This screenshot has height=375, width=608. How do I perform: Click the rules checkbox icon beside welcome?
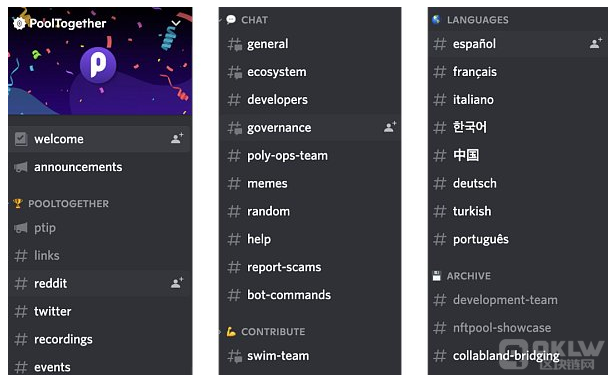click(21, 139)
